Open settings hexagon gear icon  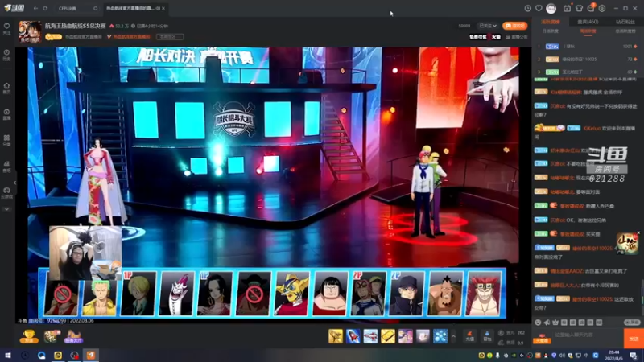602,8
